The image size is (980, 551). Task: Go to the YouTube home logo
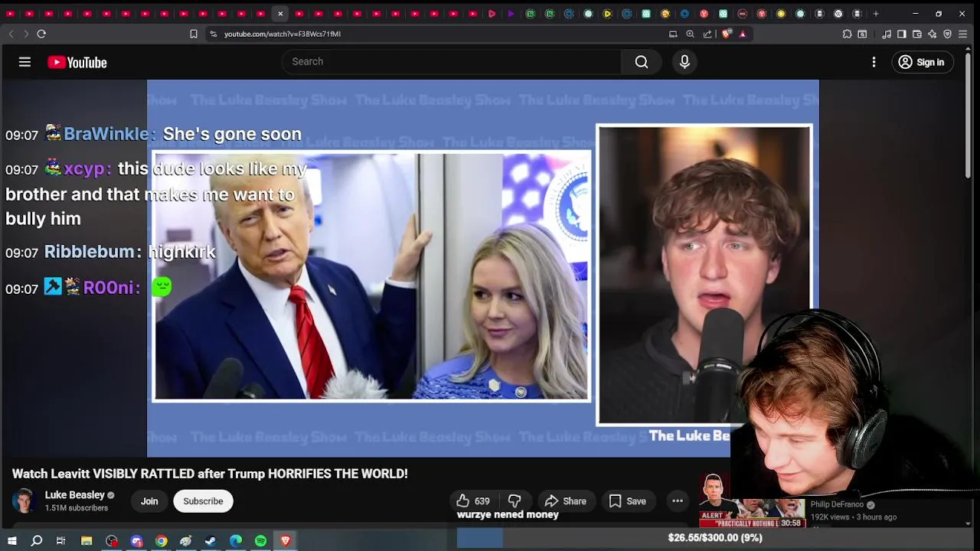click(77, 63)
